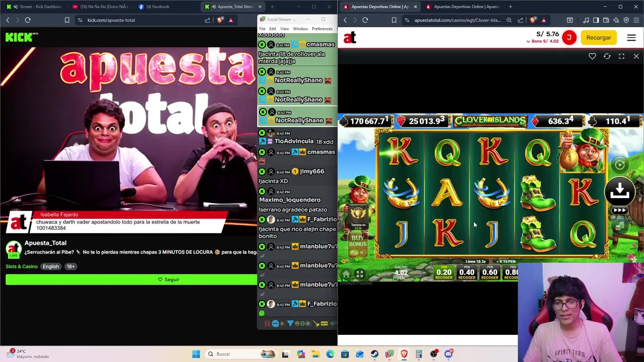644x362 pixels.
Task: Reload the apuestatotal.com page
Action: [365, 20]
